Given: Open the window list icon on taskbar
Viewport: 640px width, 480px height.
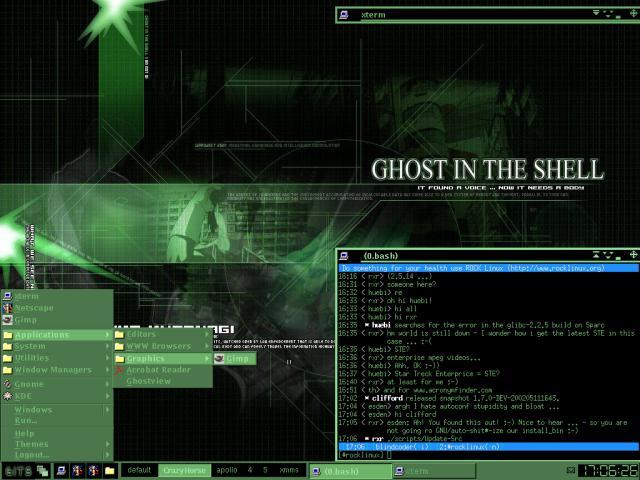Looking at the screenshot, I should [42, 471].
